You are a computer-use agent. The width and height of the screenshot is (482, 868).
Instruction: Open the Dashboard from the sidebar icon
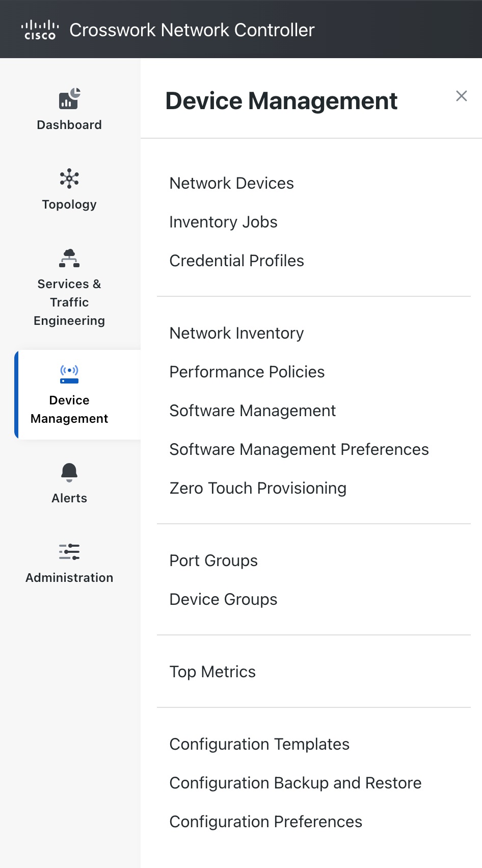69,99
